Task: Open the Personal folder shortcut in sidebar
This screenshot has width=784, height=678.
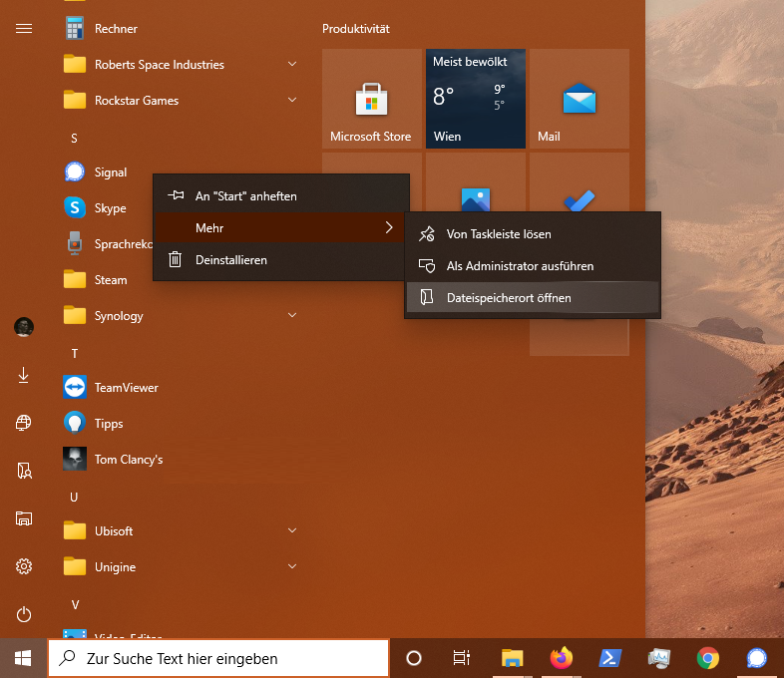Action: 24,471
